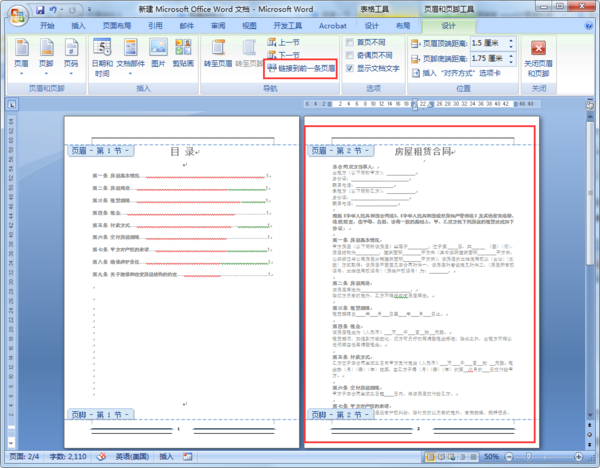
Task: Click 插入 insert mode indicator in status bar
Action: pos(166,457)
